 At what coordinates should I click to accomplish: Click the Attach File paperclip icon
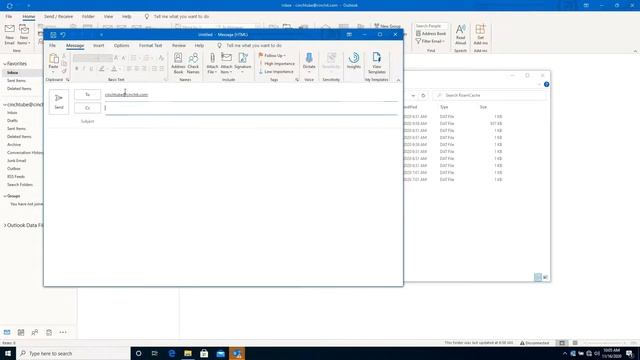[212, 63]
